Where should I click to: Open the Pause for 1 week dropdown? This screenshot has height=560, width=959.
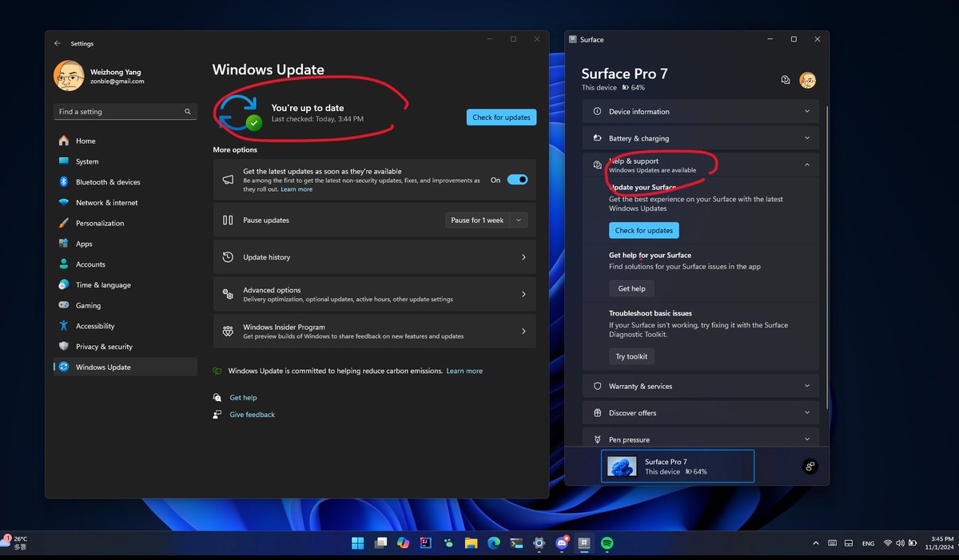point(486,220)
